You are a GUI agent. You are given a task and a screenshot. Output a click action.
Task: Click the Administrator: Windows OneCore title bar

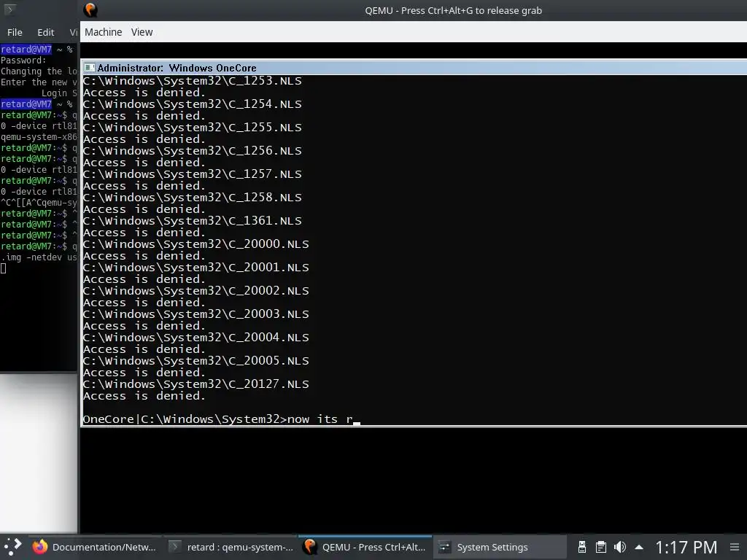(414, 68)
